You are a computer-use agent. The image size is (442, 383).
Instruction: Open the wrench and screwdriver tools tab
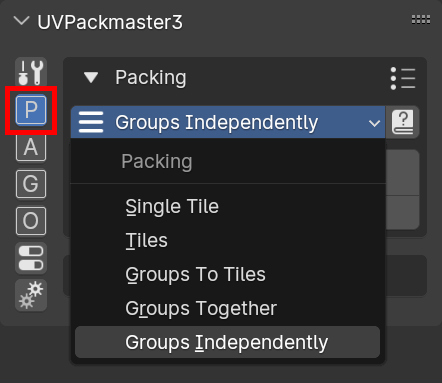pyautogui.click(x=31, y=72)
